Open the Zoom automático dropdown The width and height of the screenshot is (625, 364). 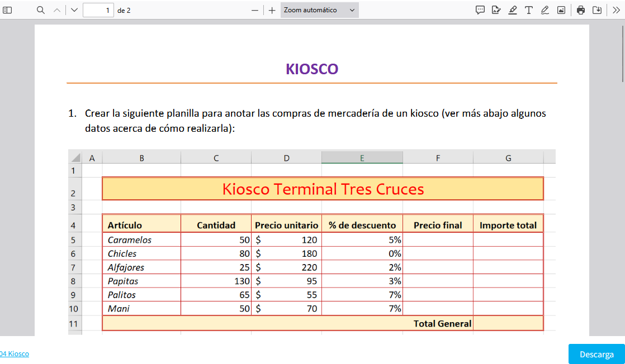[319, 10]
